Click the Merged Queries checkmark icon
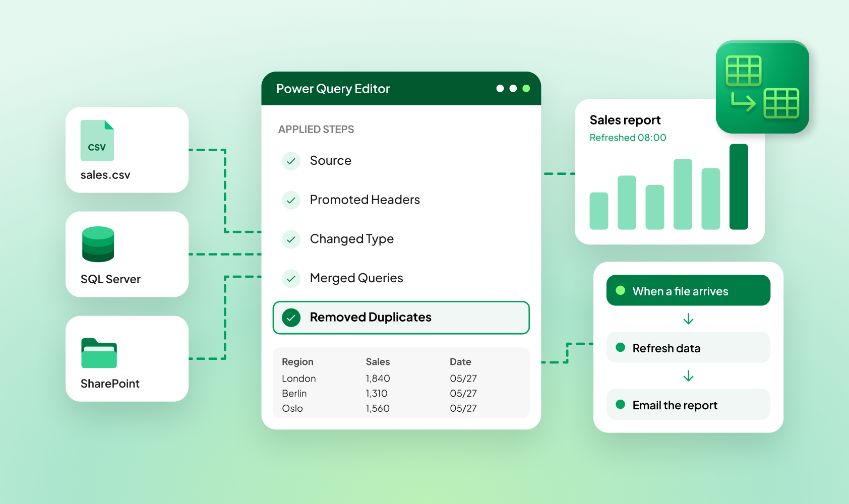The height and width of the screenshot is (504, 849). pyautogui.click(x=291, y=278)
